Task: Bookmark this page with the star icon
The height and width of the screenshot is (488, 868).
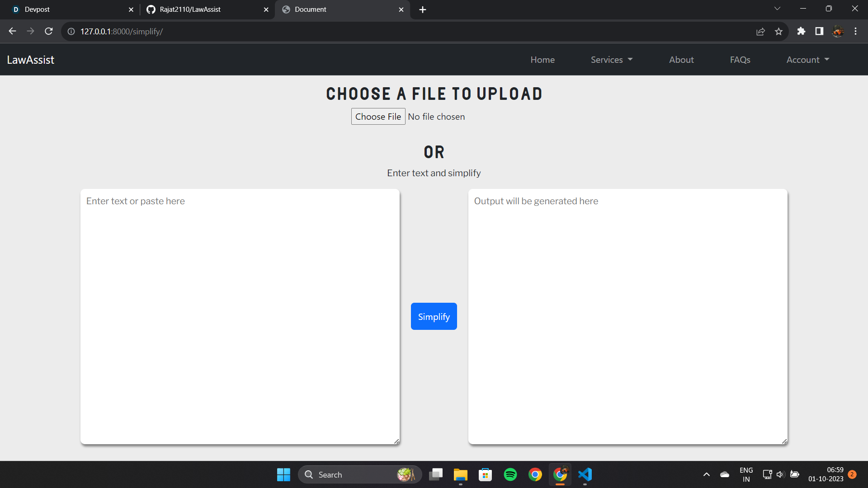Action: pos(778,31)
